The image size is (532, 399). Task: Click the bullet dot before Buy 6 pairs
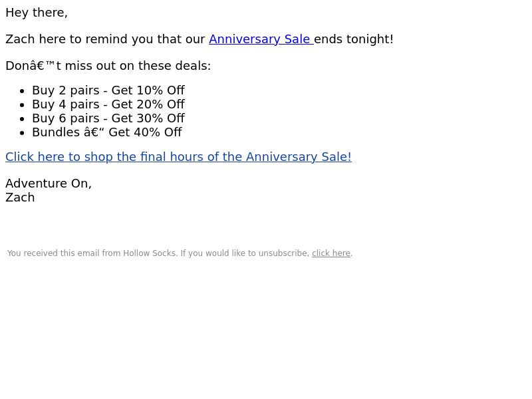pyautogui.click(x=22, y=119)
